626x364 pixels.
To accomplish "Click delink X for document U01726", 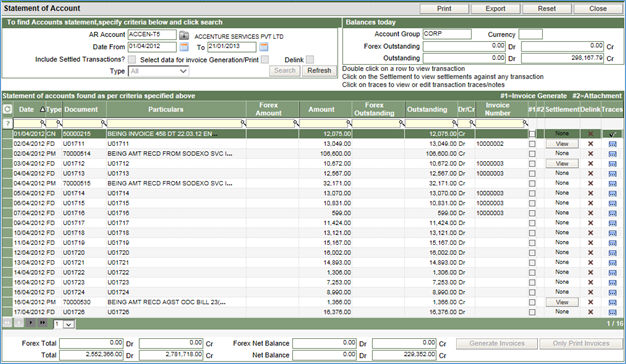I will tap(590, 312).
